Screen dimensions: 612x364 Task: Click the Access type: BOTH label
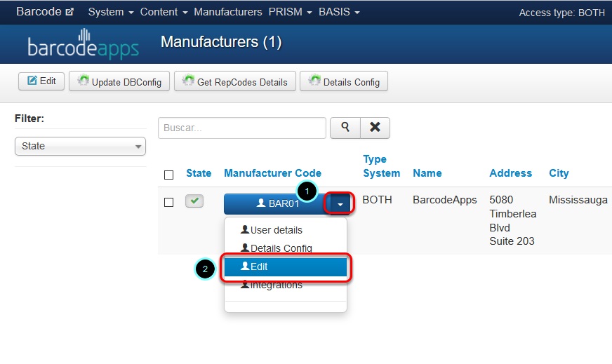[561, 13]
